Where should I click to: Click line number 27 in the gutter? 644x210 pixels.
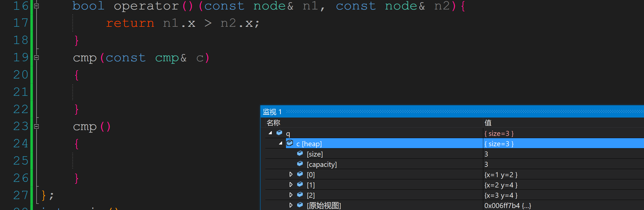[x=21, y=195]
